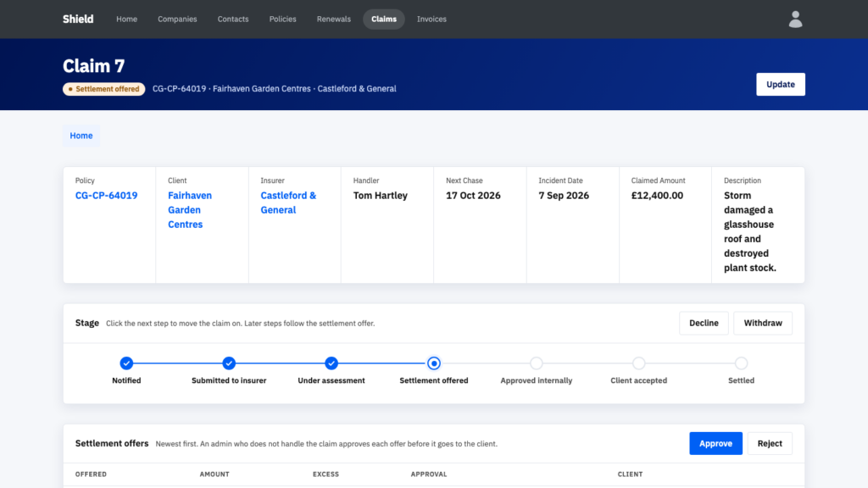The image size is (868, 488).
Task: Switch to the Claims nav tab
Action: click(x=384, y=19)
